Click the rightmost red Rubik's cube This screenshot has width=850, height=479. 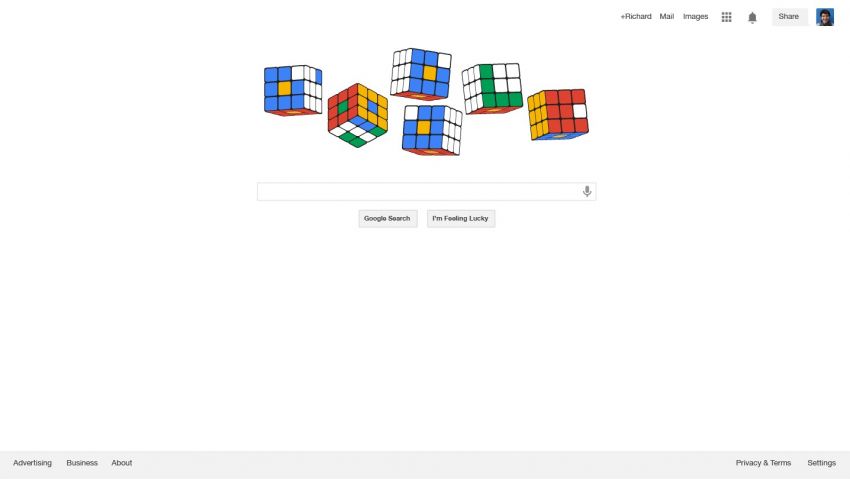pos(558,113)
